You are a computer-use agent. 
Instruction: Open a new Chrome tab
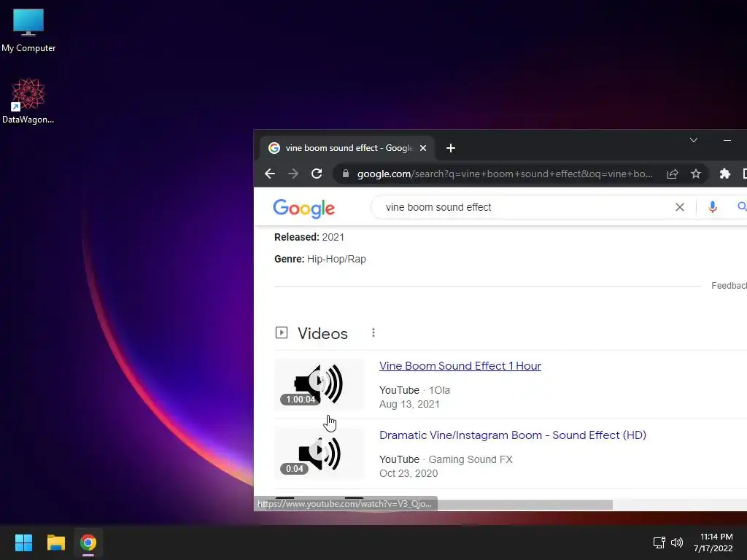click(451, 148)
